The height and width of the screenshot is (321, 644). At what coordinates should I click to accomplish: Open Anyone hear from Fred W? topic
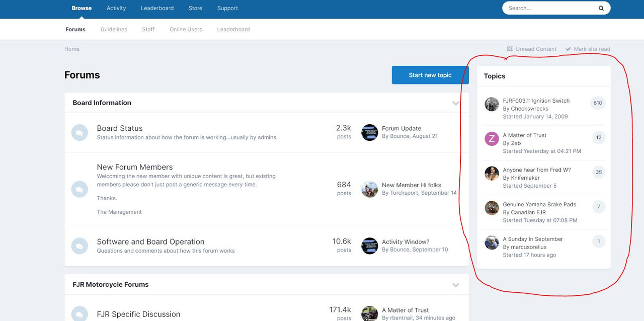(537, 170)
